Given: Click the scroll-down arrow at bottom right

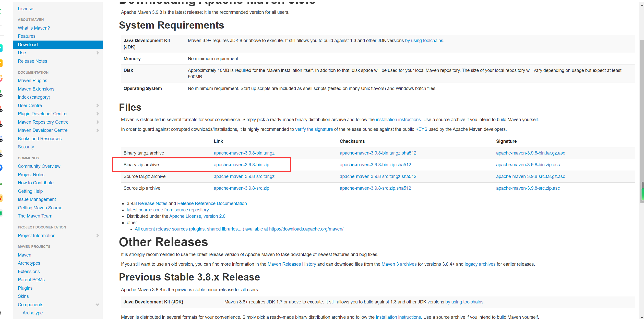Looking at the screenshot, I should click(x=642, y=317).
